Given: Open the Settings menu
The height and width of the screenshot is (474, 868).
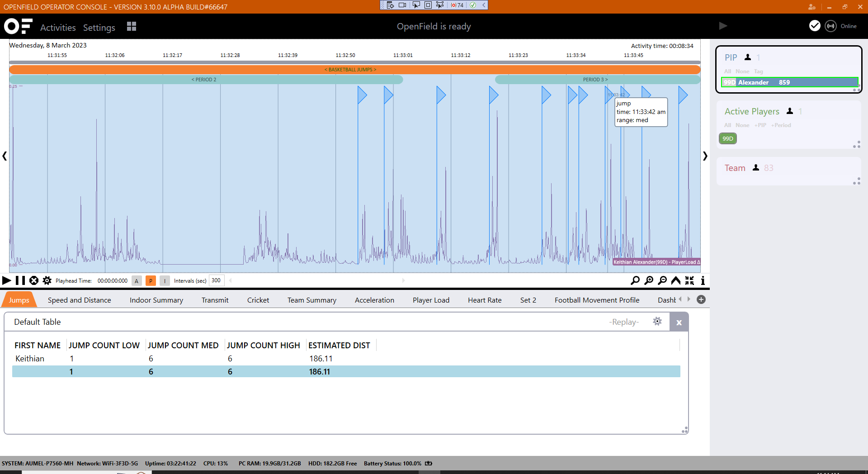Looking at the screenshot, I should 99,28.
